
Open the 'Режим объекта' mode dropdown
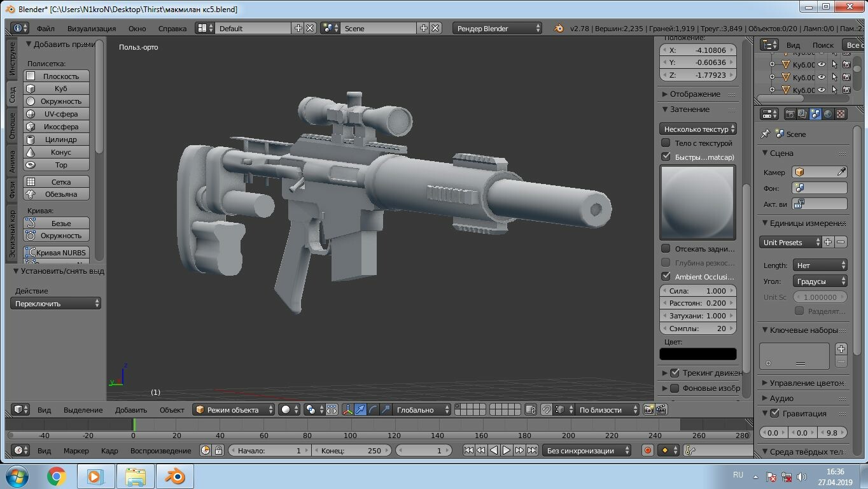tap(234, 409)
